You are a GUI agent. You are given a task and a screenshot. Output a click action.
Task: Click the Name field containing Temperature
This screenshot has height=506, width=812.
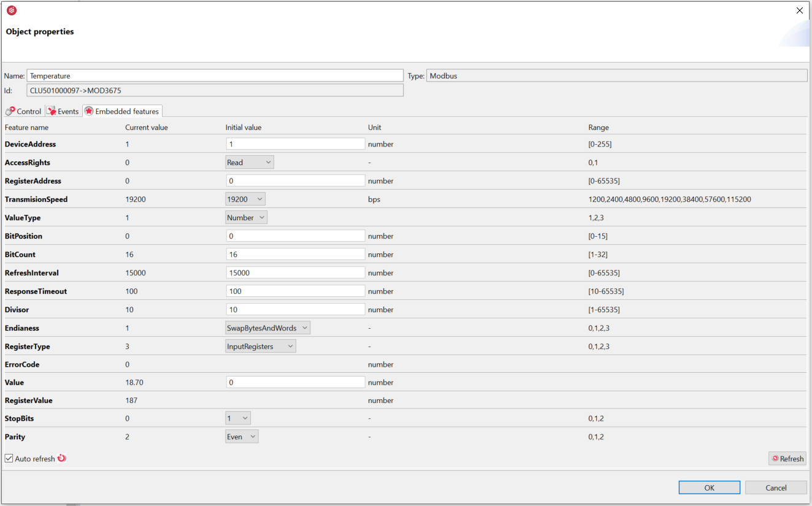click(x=215, y=75)
